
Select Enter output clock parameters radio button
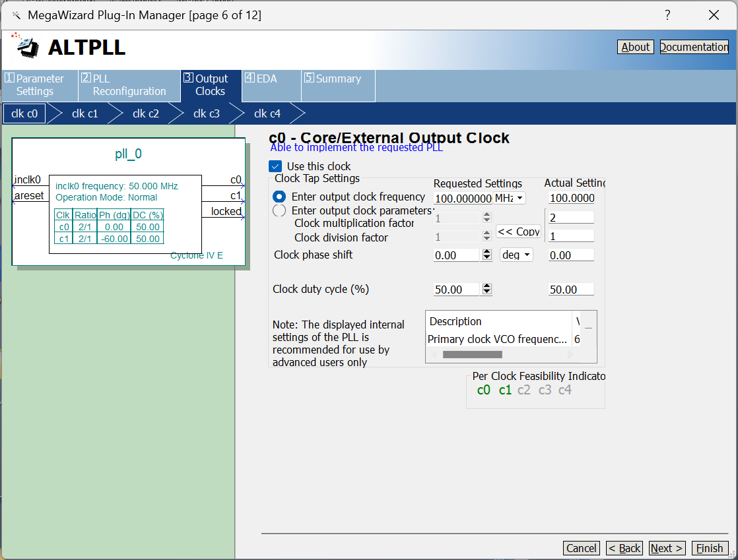click(x=279, y=210)
